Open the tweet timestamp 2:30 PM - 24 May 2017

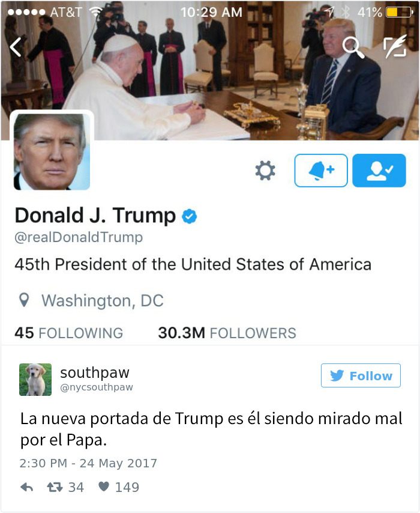(88, 463)
